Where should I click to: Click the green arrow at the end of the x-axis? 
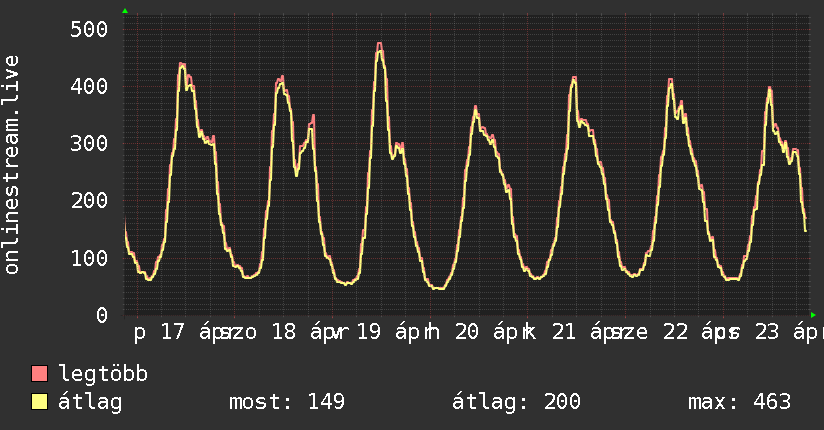click(x=813, y=315)
